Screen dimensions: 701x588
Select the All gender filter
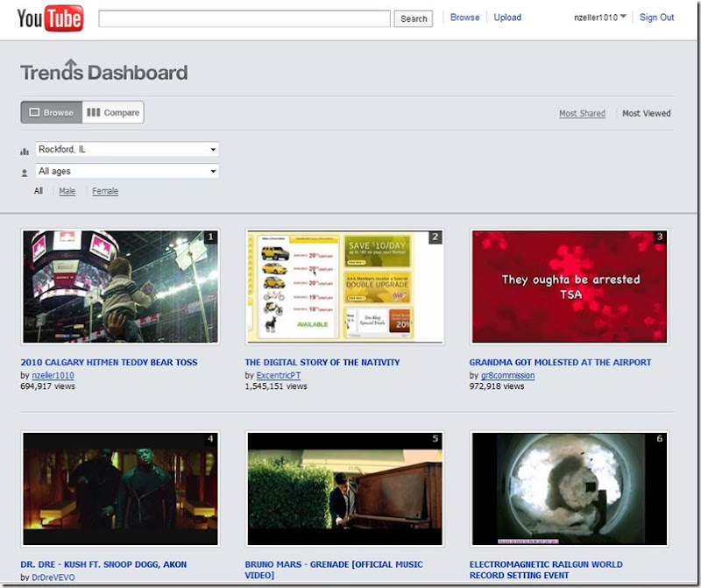tap(39, 191)
